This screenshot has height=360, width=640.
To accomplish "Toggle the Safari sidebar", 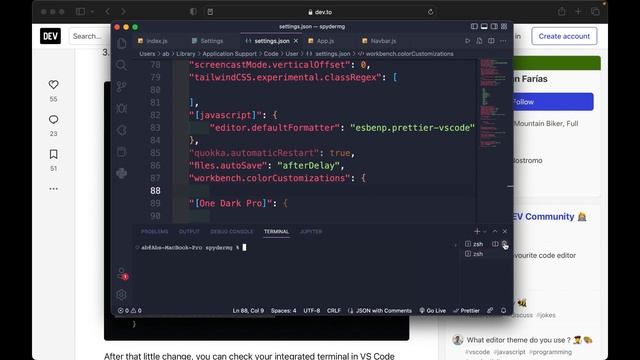I will pos(80,12).
